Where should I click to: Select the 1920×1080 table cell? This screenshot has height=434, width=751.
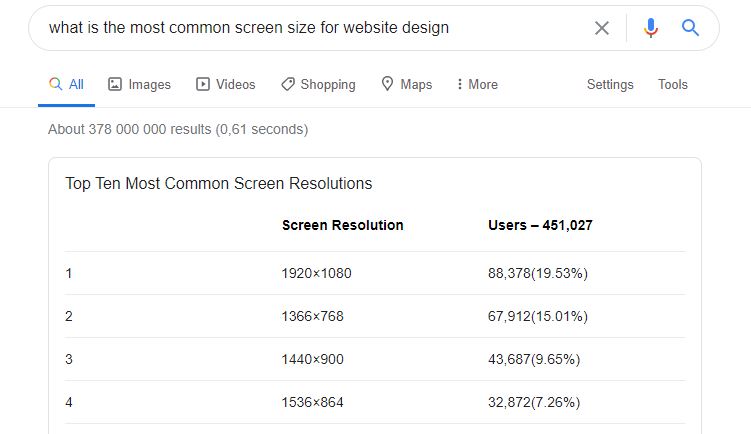coord(316,273)
